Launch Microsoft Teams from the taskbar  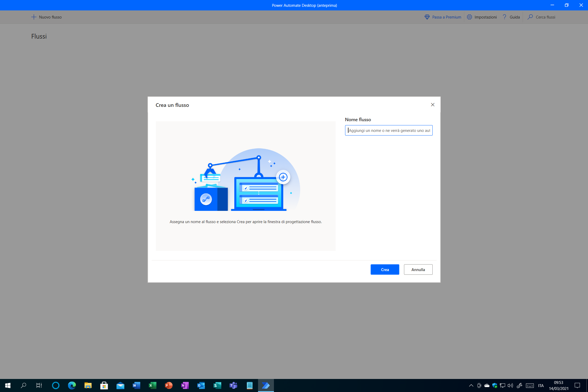tap(234, 385)
